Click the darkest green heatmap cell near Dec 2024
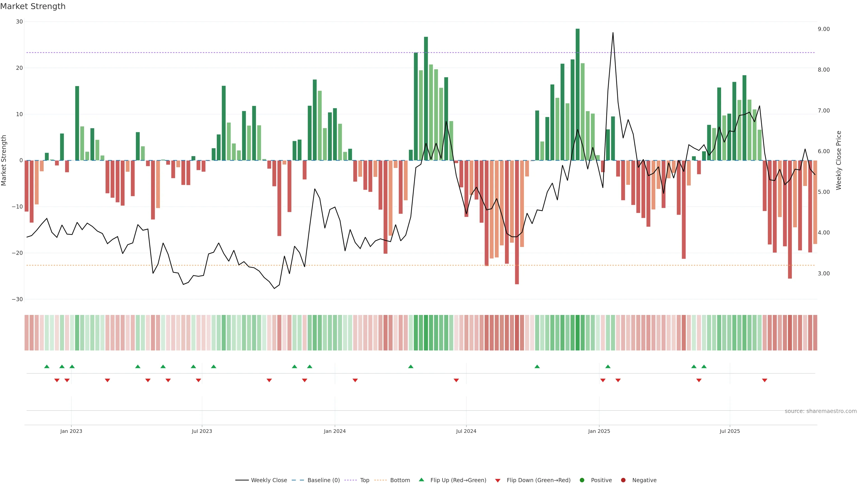The image size is (868, 488). pos(578,333)
